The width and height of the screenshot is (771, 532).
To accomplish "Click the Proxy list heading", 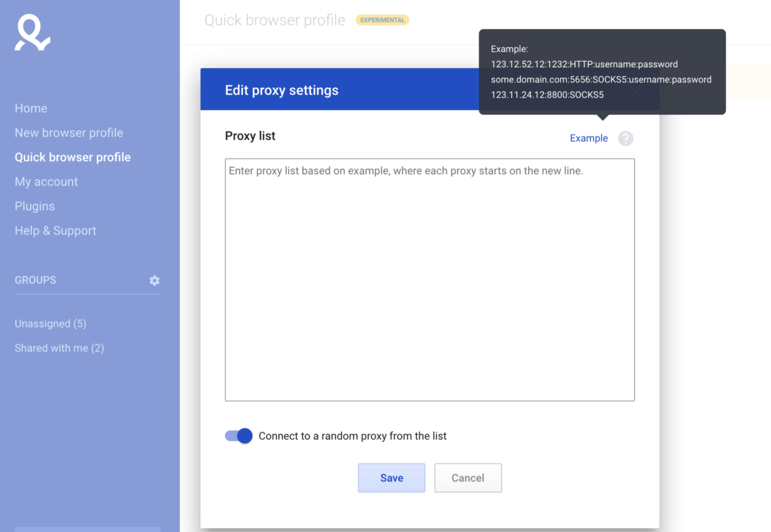I will click(250, 136).
